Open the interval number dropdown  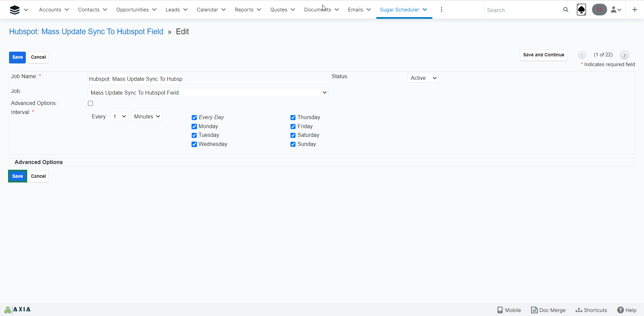pyautogui.click(x=119, y=116)
